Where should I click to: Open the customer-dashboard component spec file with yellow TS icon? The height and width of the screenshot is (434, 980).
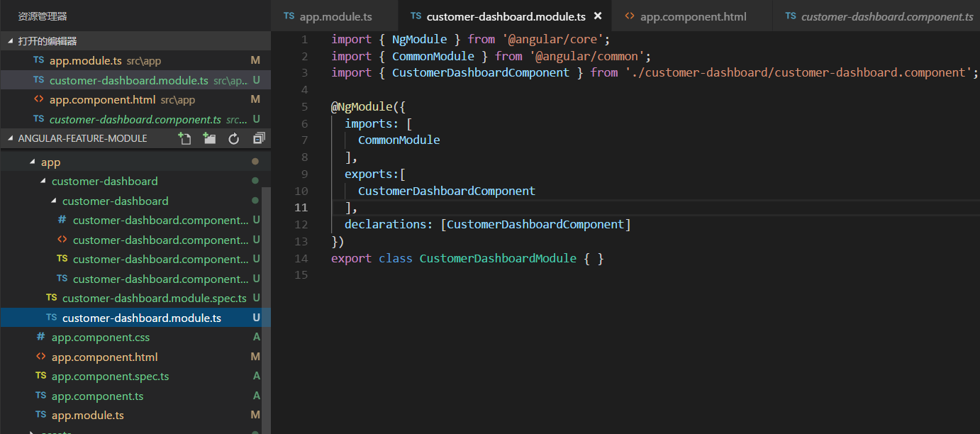pyautogui.click(x=130, y=260)
